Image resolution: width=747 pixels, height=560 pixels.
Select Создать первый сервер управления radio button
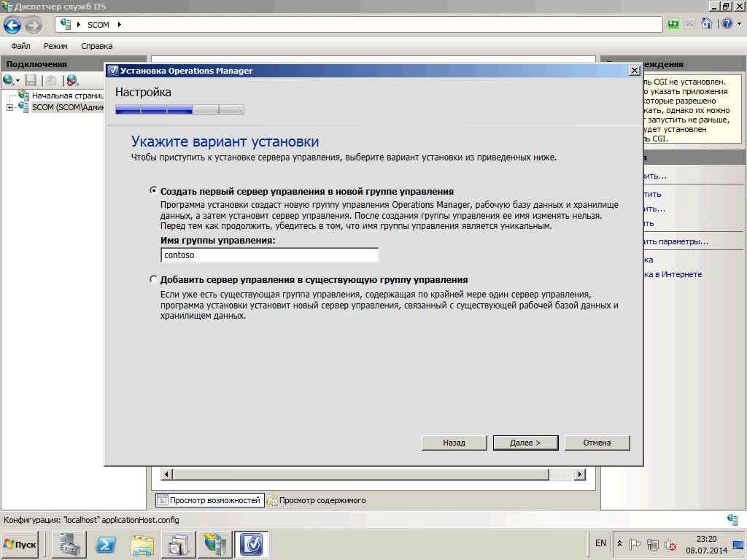point(153,190)
